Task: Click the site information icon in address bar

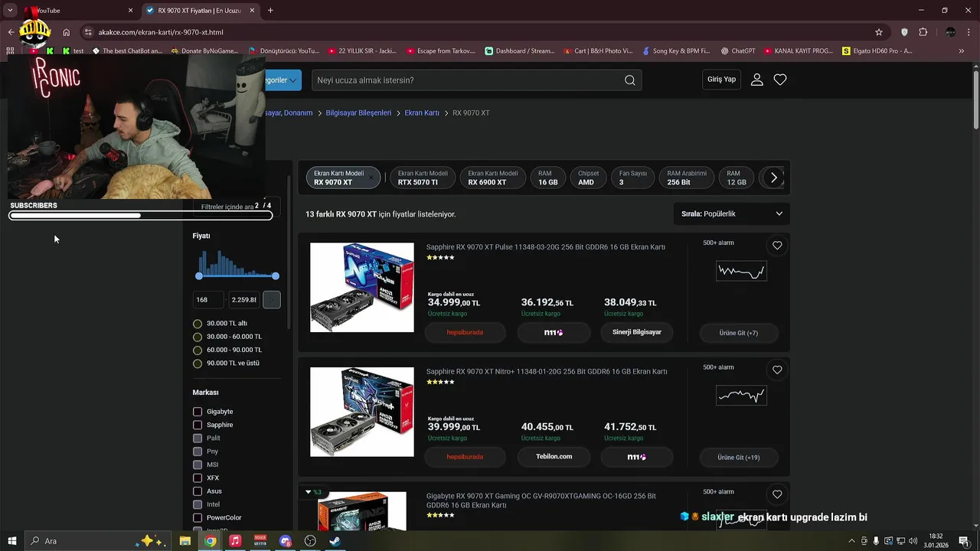Action: click(x=88, y=32)
